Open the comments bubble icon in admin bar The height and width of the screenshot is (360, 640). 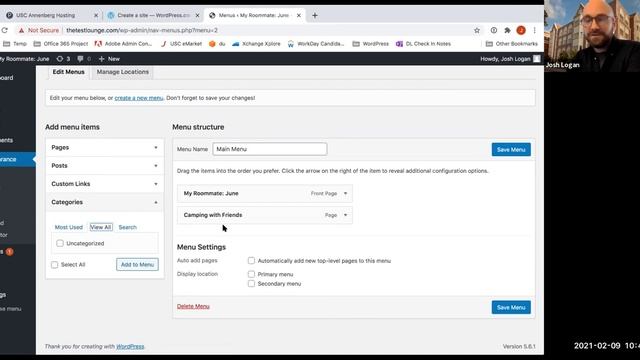(84, 59)
